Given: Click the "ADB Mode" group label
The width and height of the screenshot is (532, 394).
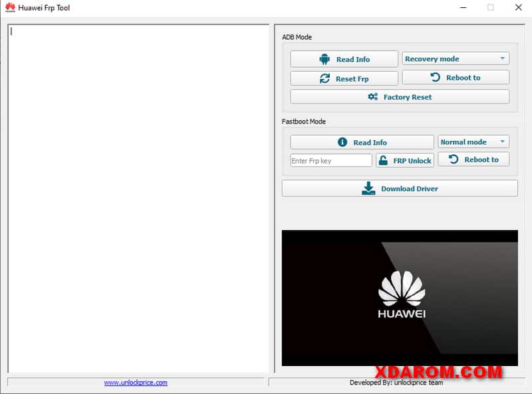Looking at the screenshot, I should pyautogui.click(x=297, y=37).
